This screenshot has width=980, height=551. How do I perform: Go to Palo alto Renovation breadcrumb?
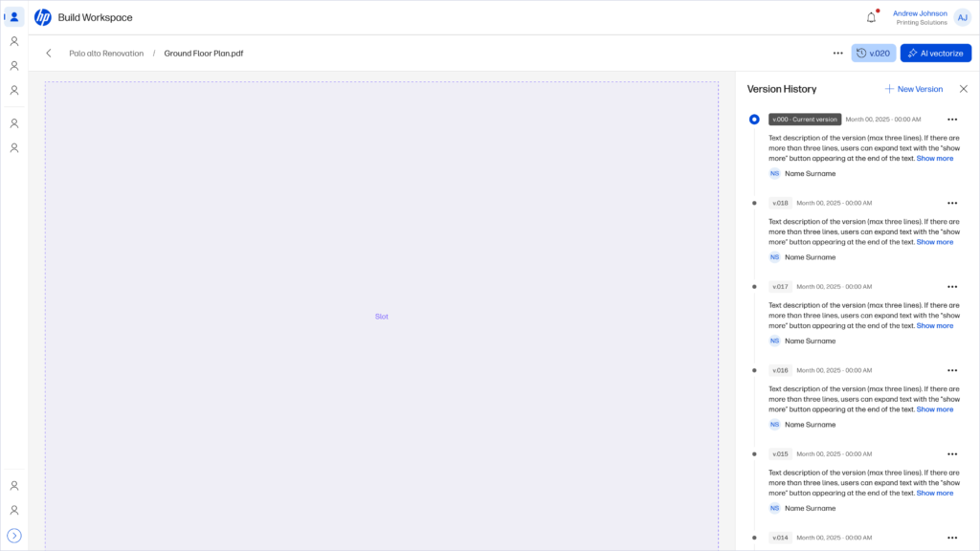[106, 54]
